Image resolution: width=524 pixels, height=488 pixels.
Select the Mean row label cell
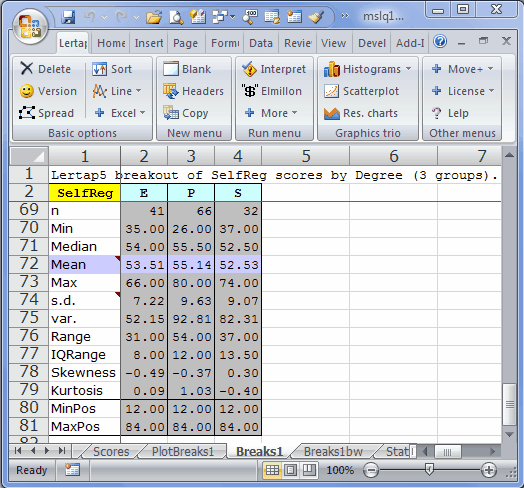[85, 265]
